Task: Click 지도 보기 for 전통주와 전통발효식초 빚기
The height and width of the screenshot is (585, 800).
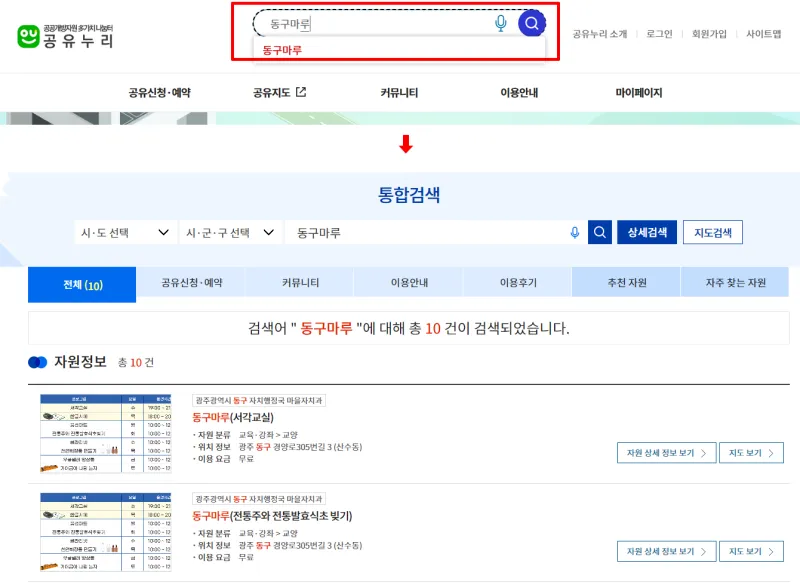Action: (751, 551)
